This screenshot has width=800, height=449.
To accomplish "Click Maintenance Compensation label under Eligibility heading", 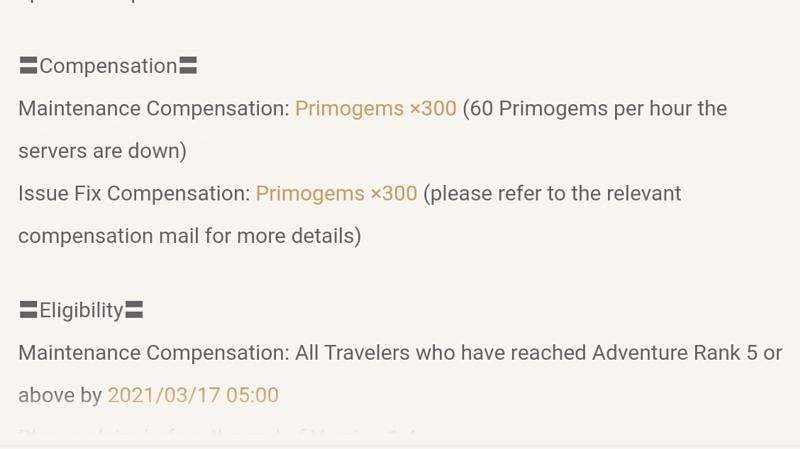I will point(154,353).
